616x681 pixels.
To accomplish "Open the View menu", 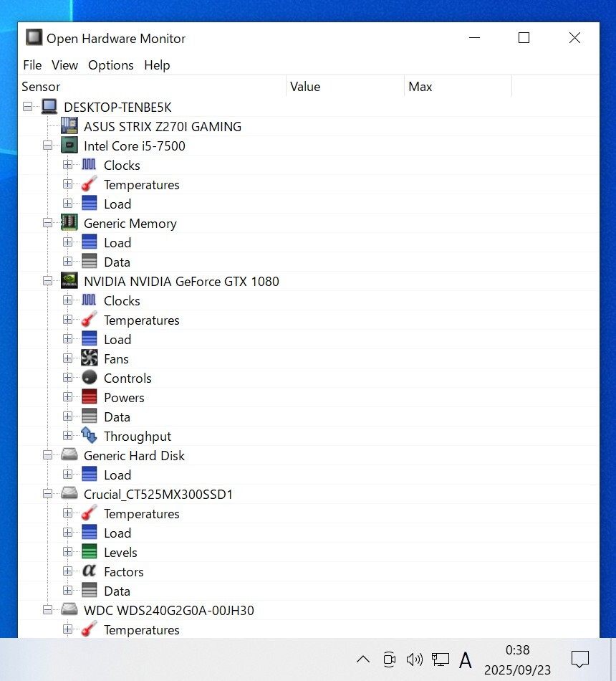I will pos(64,65).
